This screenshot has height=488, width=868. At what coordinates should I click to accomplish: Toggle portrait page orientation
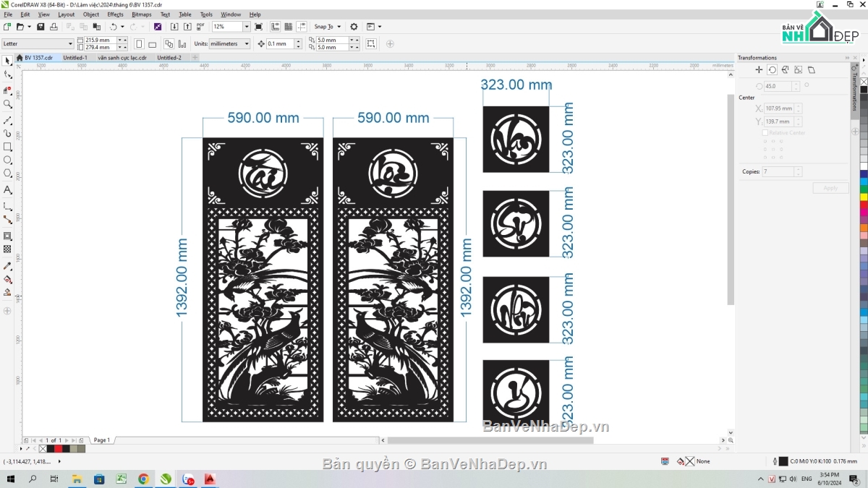139,44
